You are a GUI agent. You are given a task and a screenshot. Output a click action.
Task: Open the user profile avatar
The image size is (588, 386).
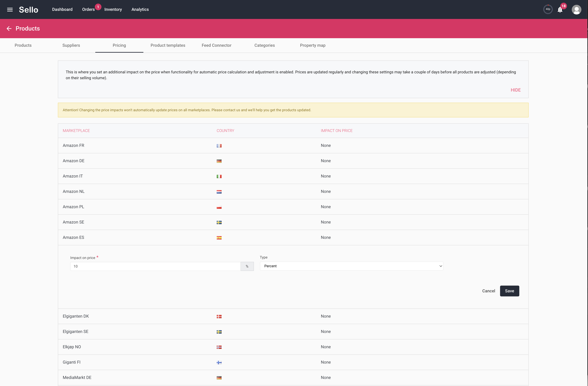pyautogui.click(x=576, y=10)
